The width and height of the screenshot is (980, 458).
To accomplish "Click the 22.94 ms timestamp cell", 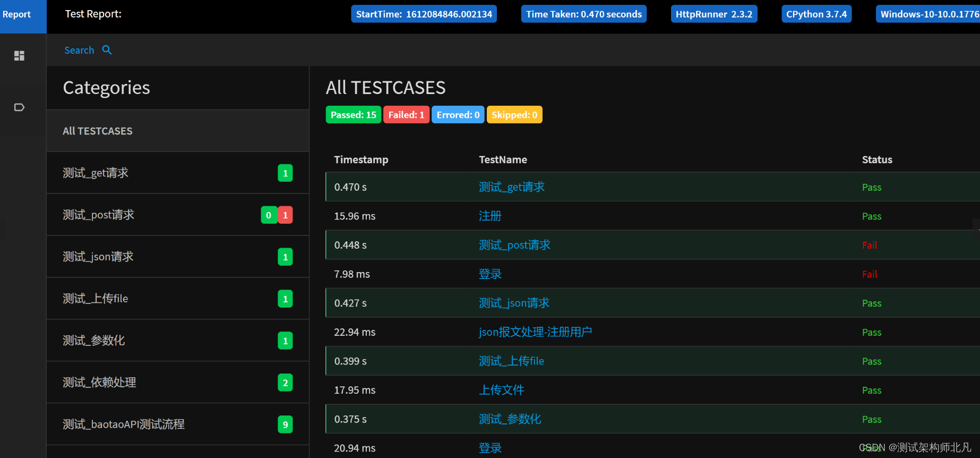I will 355,332.
